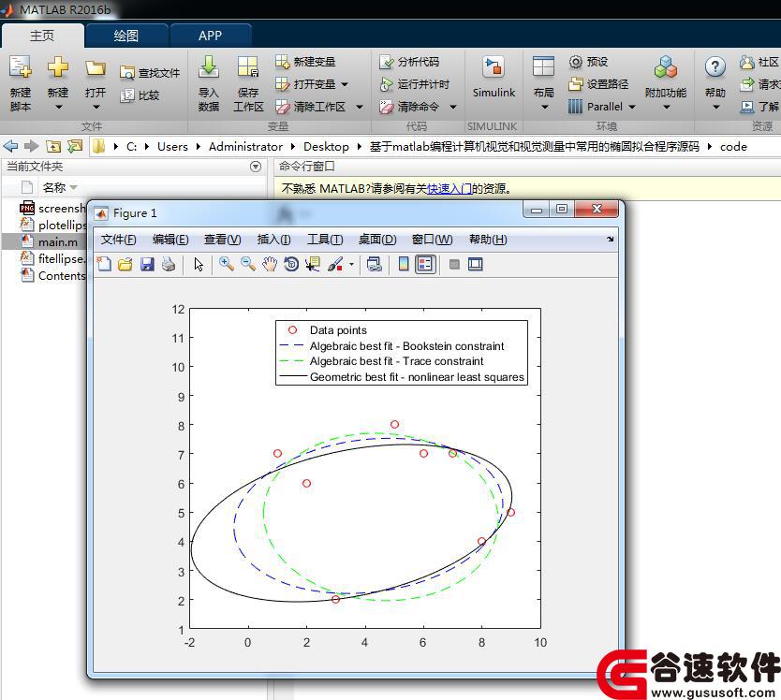Click the New Variable (新建变量) button

305,62
